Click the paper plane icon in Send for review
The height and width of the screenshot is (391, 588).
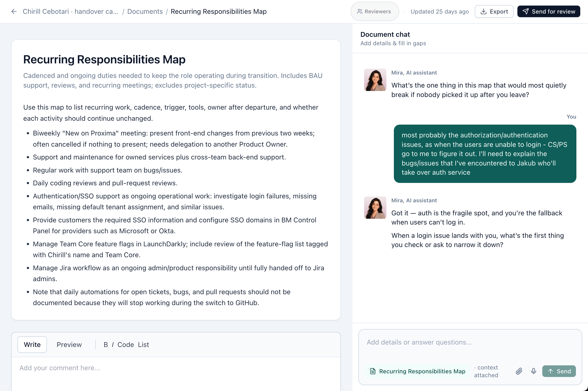525,11
